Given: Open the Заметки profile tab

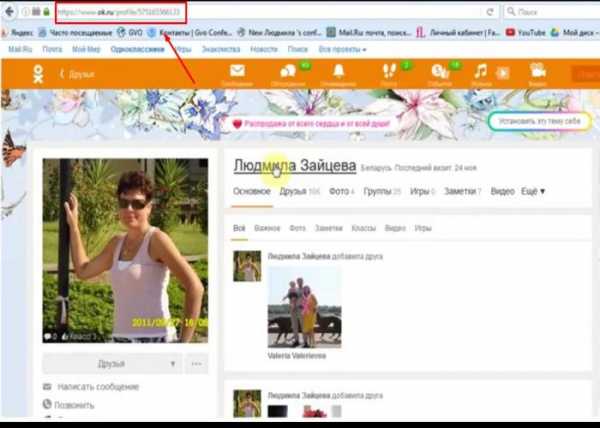Looking at the screenshot, I should point(463,191).
